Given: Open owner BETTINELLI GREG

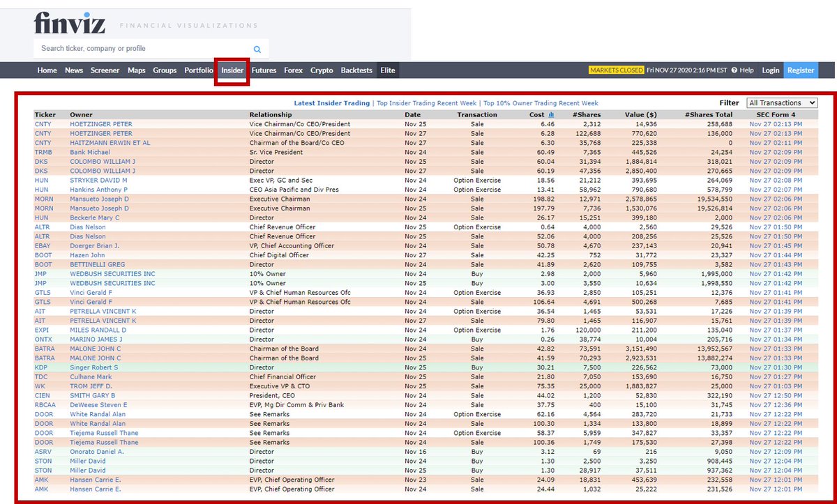Looking at the screenshot, I should [99, 265].
